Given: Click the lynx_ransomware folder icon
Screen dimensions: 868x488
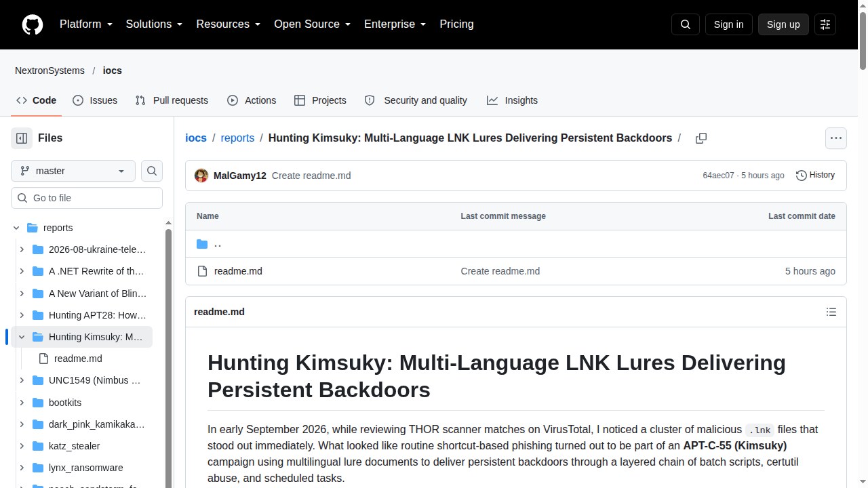Looking at the screenshot, I should point(38,468).
